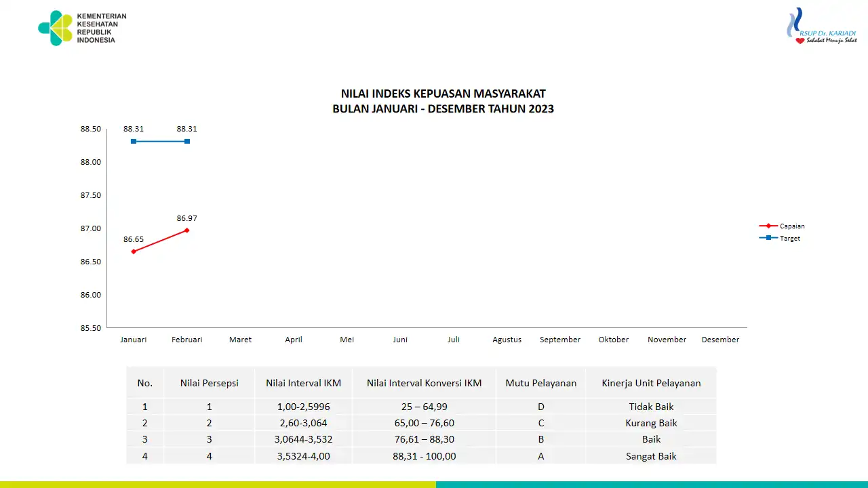This screenshot has height=488, width=868.
Task: Select Mutu Pelayanan grade C cell
Action: click(x=541, y=423)
